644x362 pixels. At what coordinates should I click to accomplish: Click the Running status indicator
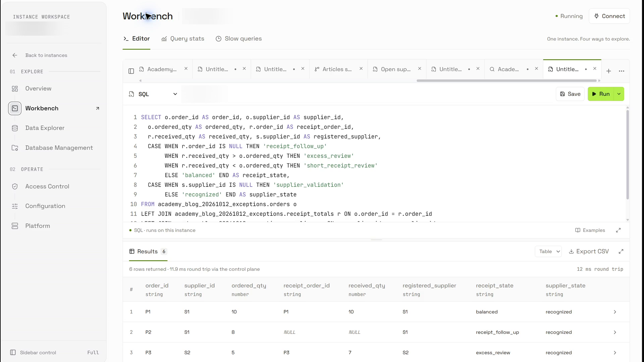pos(569,16)
